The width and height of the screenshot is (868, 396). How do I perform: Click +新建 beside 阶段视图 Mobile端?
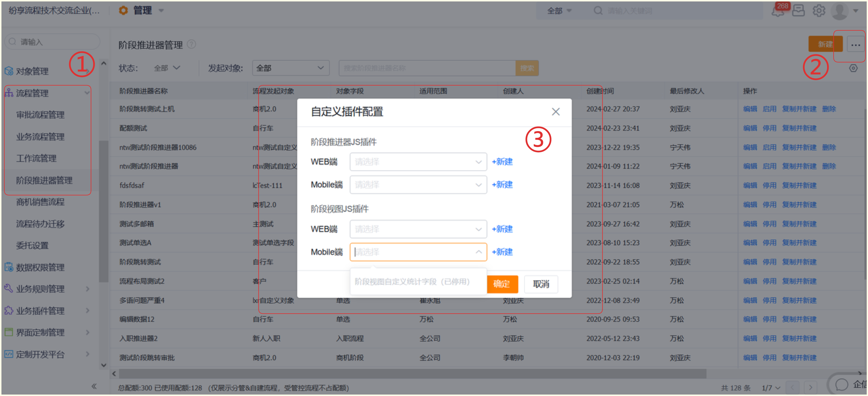click(502, 252)
